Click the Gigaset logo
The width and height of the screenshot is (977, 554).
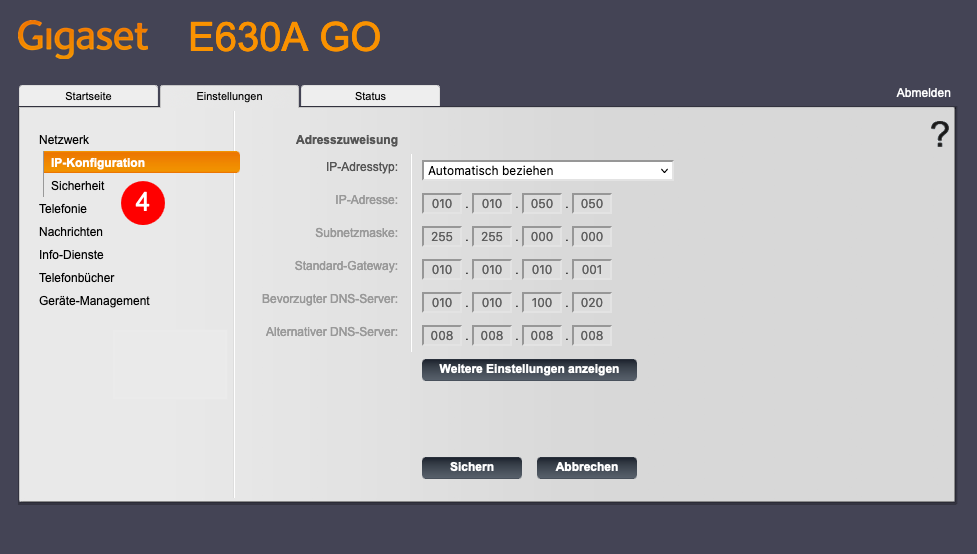point(82,37)
